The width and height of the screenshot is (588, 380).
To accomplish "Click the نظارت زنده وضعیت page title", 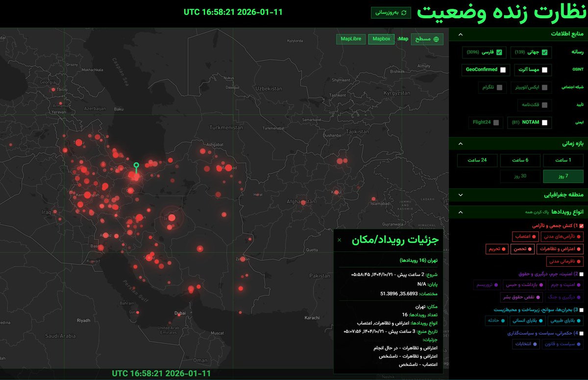I will [x=501, y=13].
